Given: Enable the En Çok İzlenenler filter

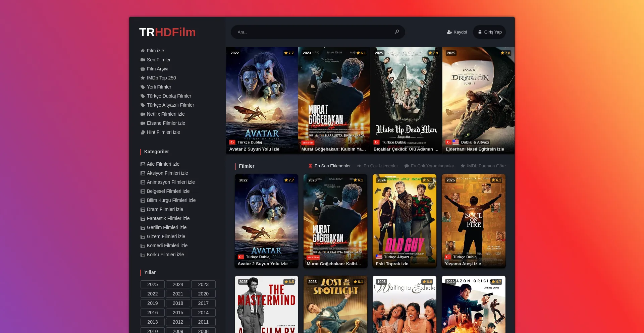Looking at the screenshot, I should 378,166.
